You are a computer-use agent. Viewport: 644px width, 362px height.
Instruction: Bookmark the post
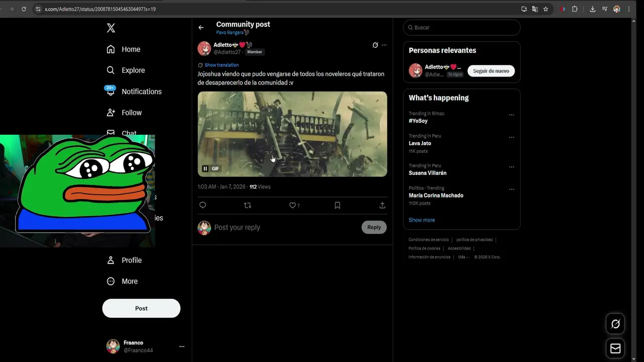coord(338,205)
